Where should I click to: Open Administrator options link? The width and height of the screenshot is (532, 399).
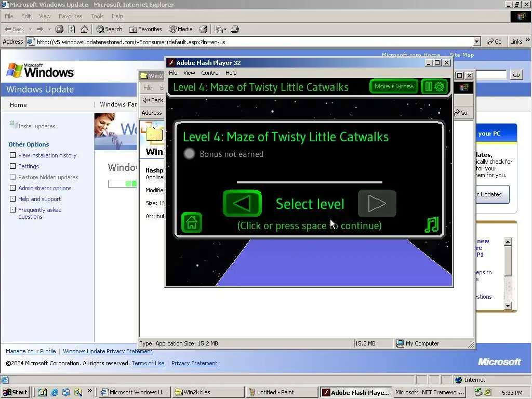click(x=45, y=188)
